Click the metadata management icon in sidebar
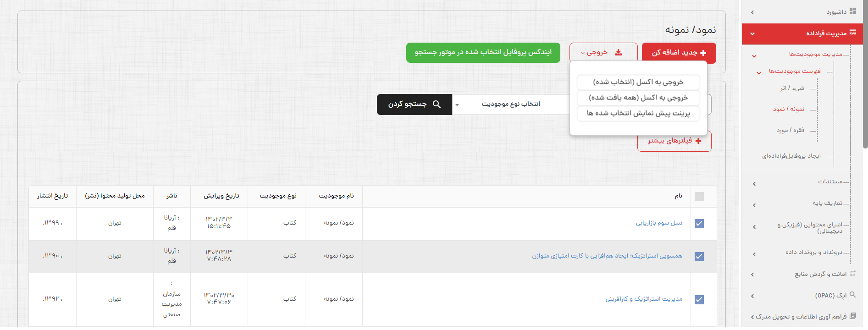Viewport: 868px width, 330px height. (x=853, y=33)
